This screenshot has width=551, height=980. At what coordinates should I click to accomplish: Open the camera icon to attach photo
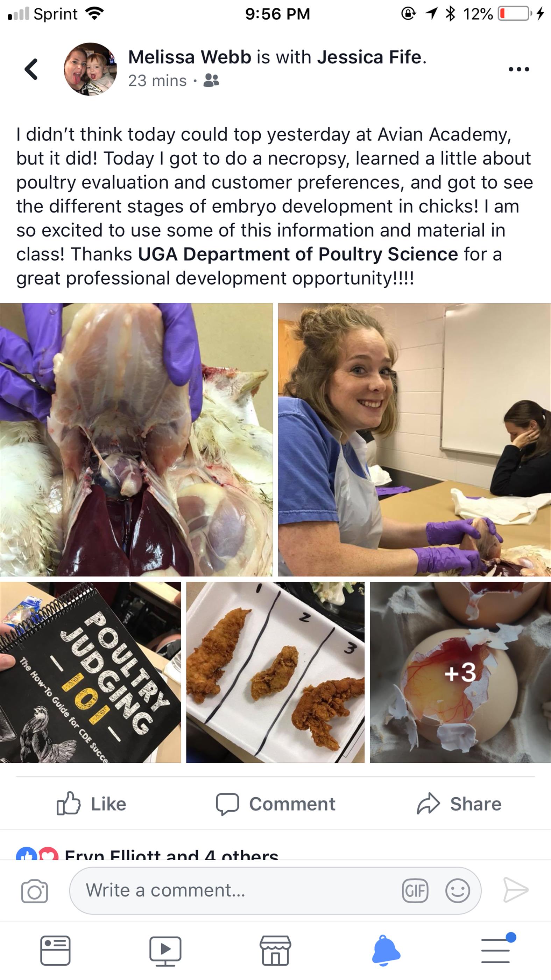tap(35, 891)
